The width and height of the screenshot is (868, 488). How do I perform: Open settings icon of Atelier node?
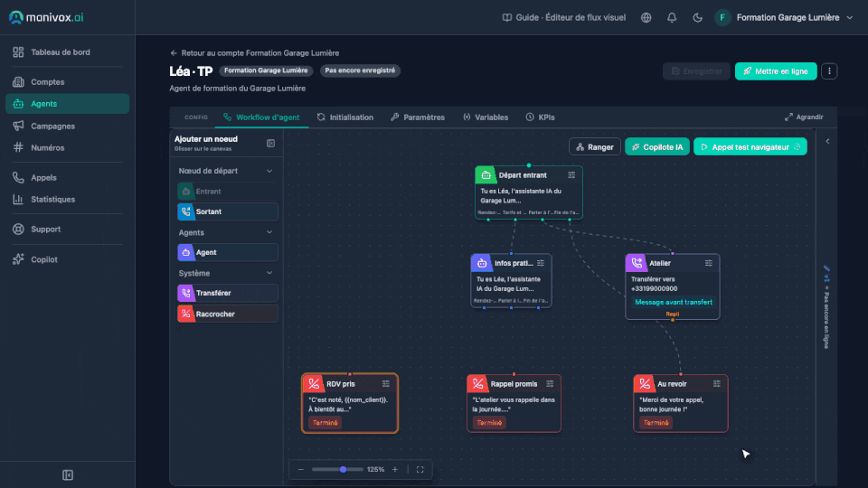pos(709,263)
